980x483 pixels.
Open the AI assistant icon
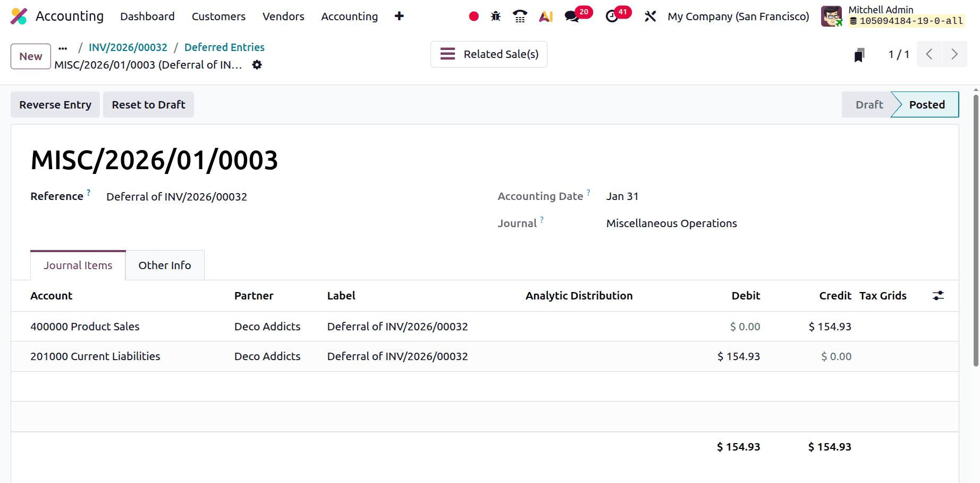545,16
